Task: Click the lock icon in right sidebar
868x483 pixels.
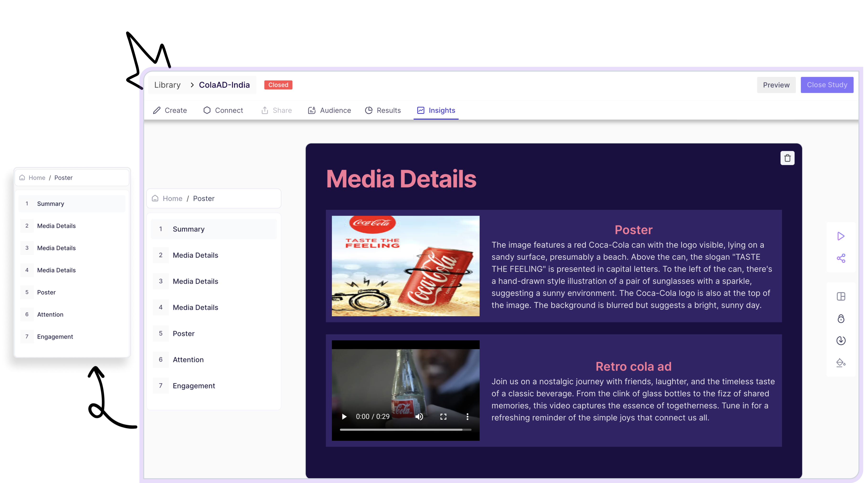Action: pyautogui.click(x=841, y=318)
